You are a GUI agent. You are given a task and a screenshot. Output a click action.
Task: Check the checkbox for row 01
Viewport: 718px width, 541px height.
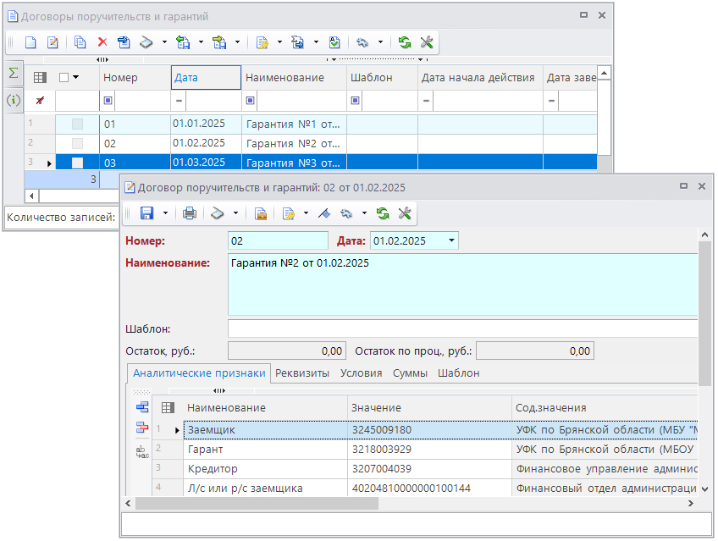(x=78, y=124)
